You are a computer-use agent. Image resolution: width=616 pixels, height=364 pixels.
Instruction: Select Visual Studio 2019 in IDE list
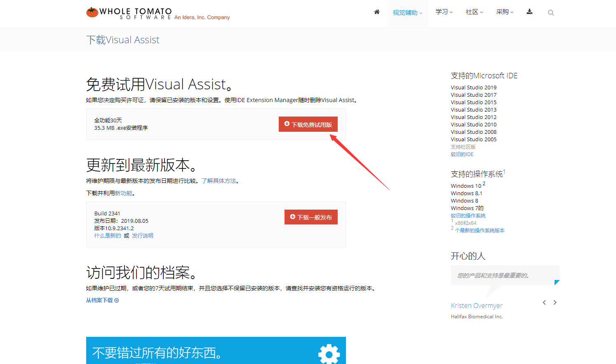(474, 87)
